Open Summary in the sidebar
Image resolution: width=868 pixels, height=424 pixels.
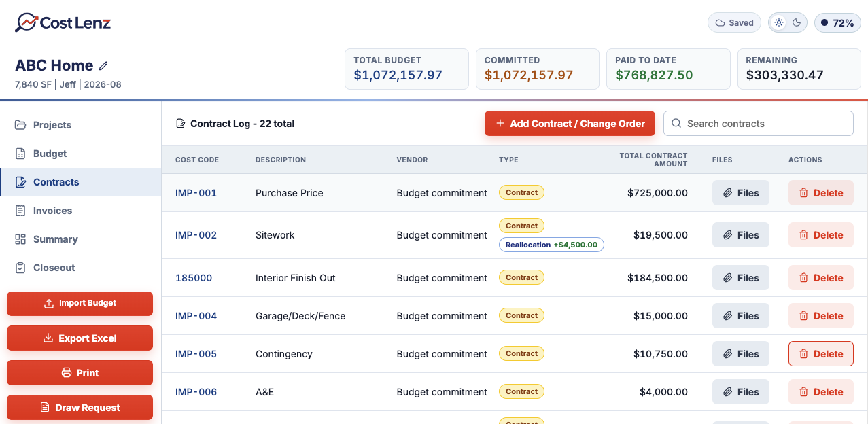tap(80, 239)
